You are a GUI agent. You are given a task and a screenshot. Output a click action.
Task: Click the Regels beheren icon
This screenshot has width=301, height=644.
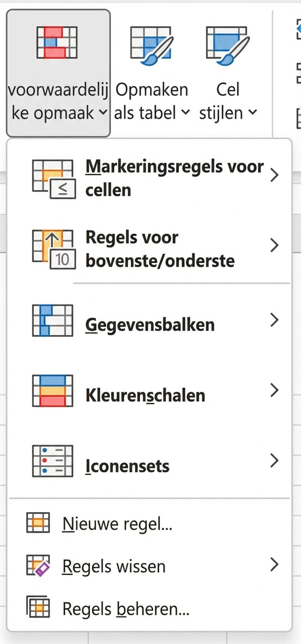point(38,608)
